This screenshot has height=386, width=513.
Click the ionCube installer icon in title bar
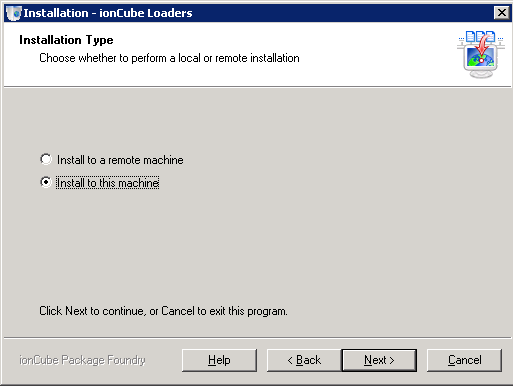click(x=14, y=13)
